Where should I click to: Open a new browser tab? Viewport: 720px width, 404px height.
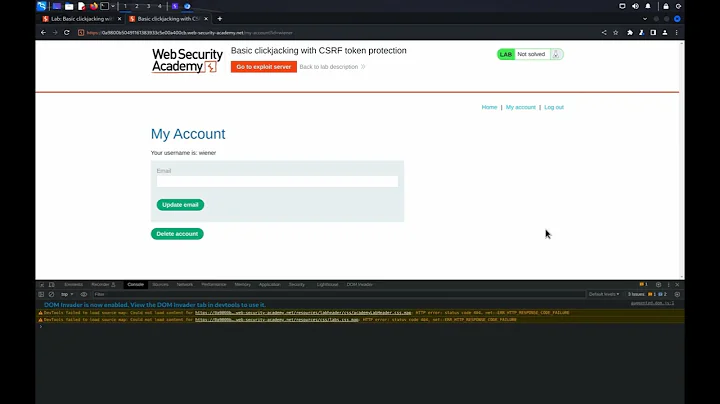(x=219, y=19)
